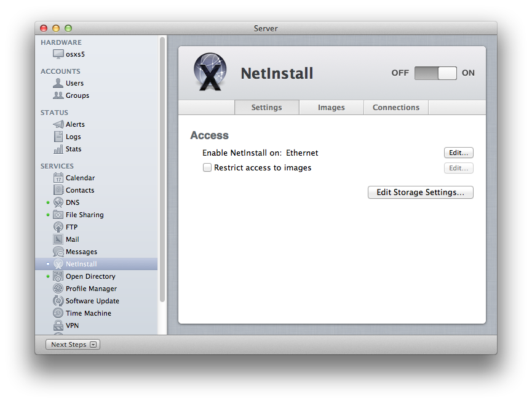The width and height of the screenshot is (532, 403).
Task: Open the Next Steps dropdown
Action: coord(73,345)
